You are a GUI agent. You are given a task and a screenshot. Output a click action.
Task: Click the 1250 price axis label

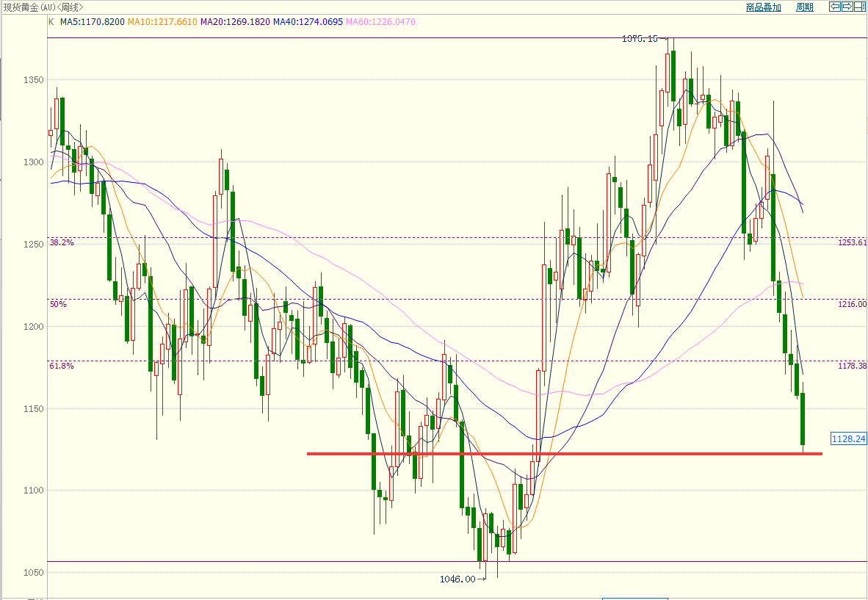coord(33,244)
